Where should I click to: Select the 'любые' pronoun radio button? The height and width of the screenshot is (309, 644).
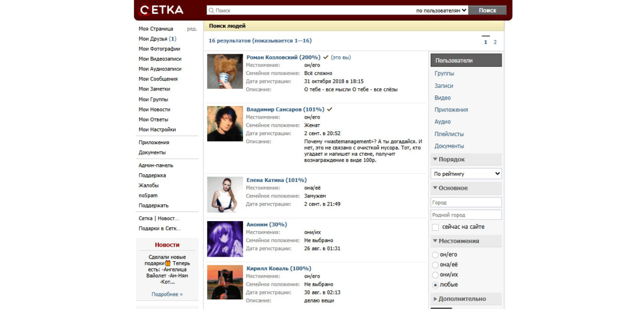(x=435, y=285)
